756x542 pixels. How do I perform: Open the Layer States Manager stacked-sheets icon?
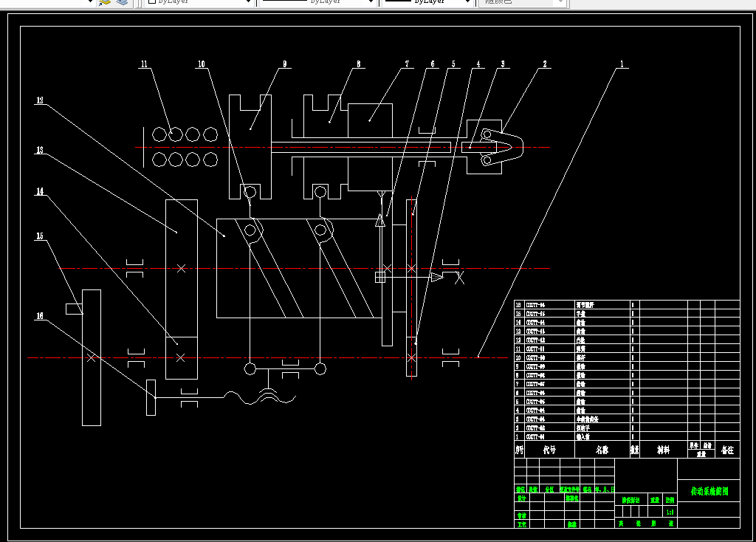coord(122,2)
